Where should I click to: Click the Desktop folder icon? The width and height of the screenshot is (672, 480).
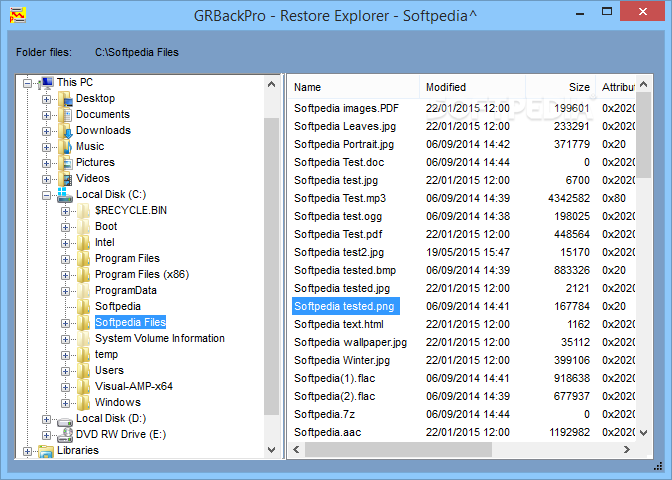tap(65, 99)
